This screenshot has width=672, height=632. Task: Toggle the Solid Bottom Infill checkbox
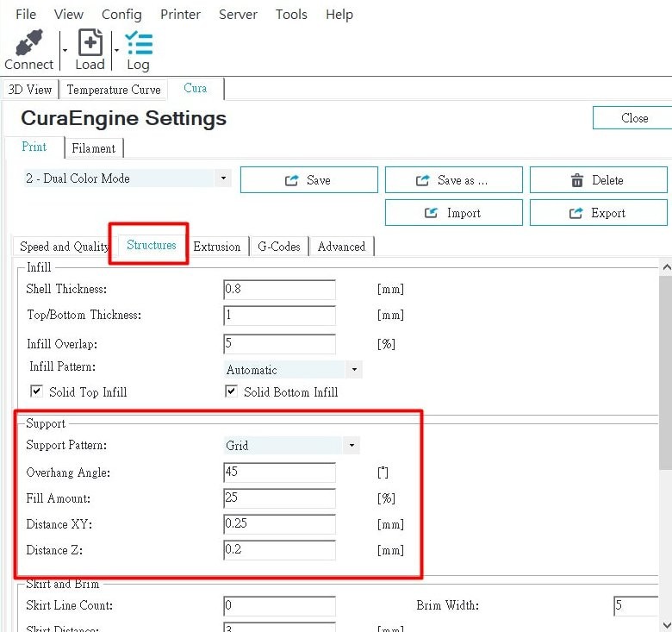tap(231, 391)
